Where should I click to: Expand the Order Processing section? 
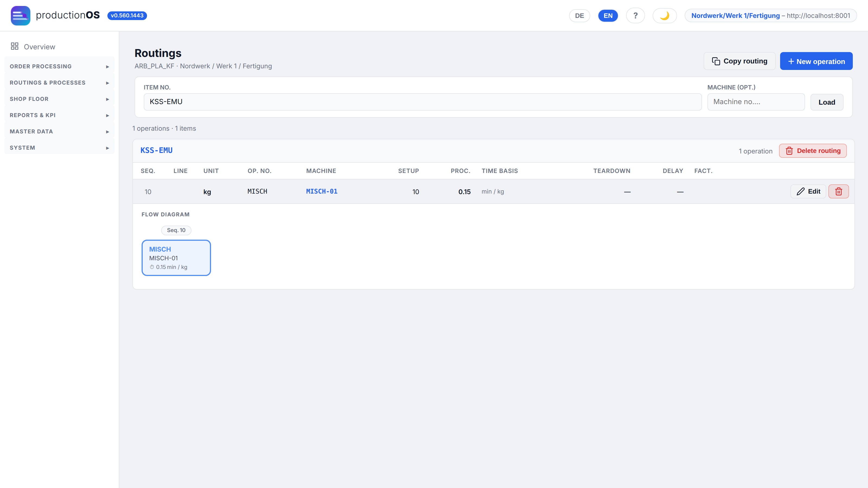click(59, 66)
